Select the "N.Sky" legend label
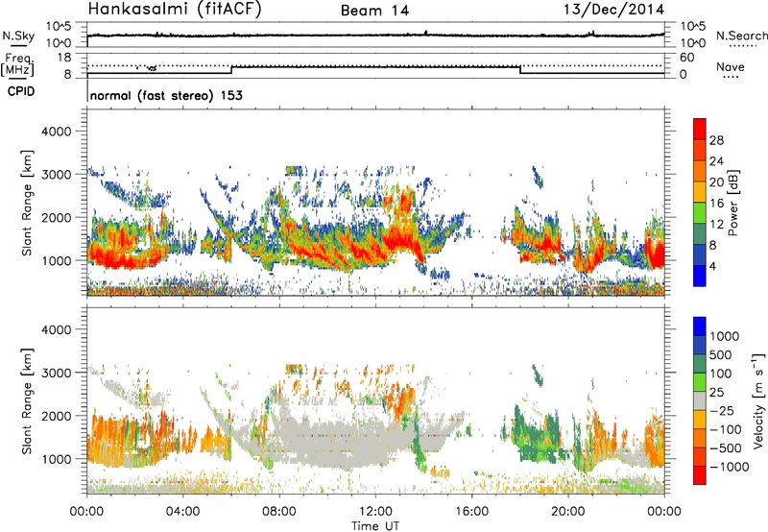This screenshot has width=768, height=532. pyautogui.click(x=18, y=36)
